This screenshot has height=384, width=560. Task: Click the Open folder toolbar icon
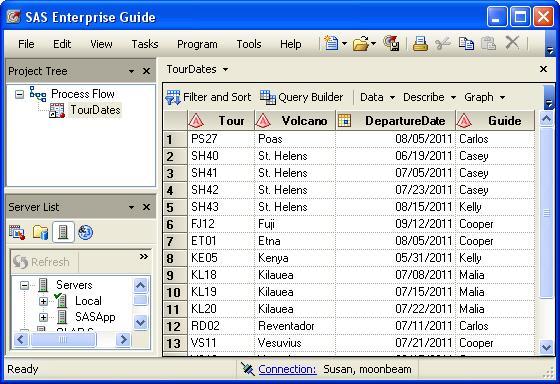[x=360, y=44]
